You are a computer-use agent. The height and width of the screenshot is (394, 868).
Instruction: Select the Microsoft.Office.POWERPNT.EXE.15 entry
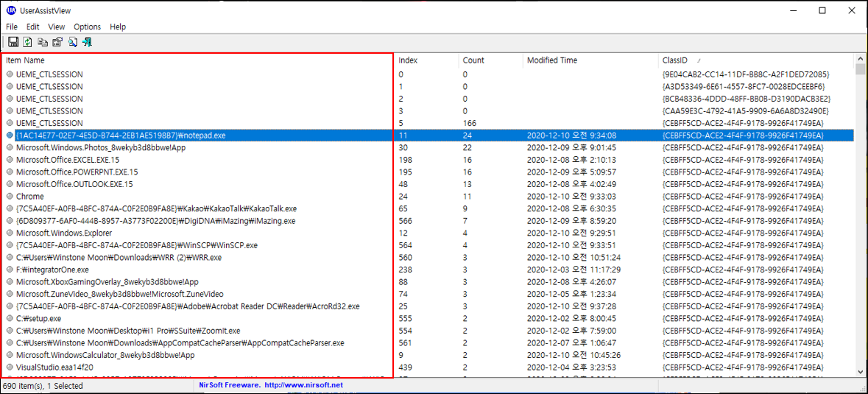point(77,172)
